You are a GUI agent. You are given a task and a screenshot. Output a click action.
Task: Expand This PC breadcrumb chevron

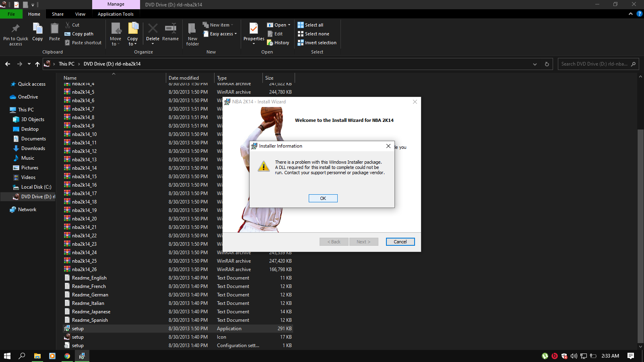pyautogui.click(x=79, y=64)
